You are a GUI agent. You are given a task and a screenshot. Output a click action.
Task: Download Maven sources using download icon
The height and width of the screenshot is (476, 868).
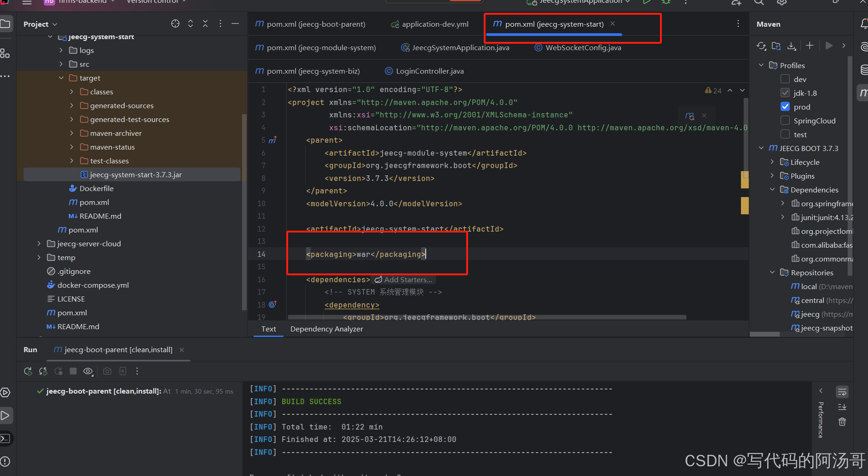(792, 46)
